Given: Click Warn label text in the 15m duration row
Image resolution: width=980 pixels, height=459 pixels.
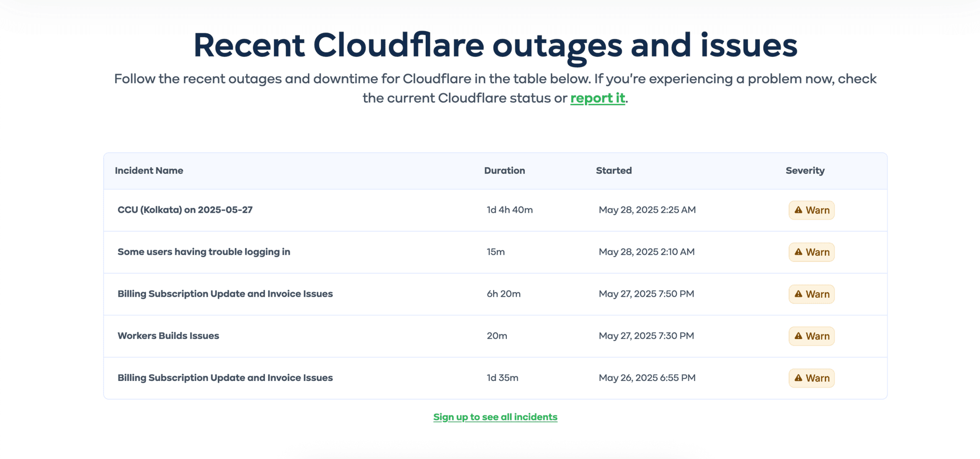Looking at the screenshot, I should [817, 252].
